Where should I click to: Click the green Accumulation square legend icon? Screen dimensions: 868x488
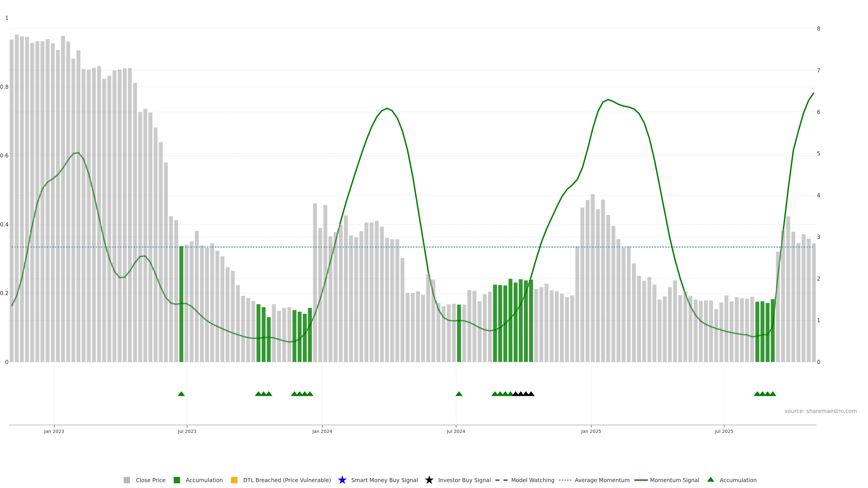pos(177,480)
